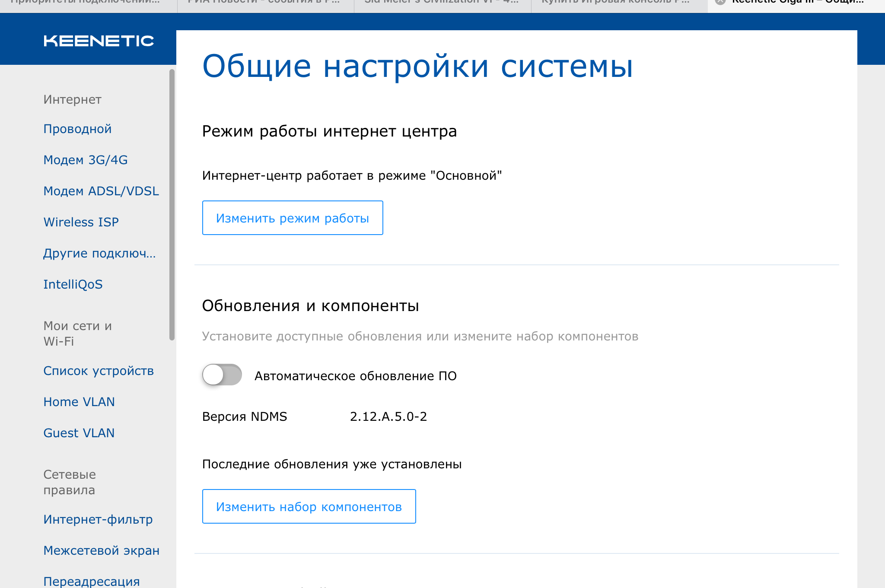The height and width of the screenshot is (588, 885).
Task: Open Интернет-фильтр page
Action: click(x=98, y=519)
